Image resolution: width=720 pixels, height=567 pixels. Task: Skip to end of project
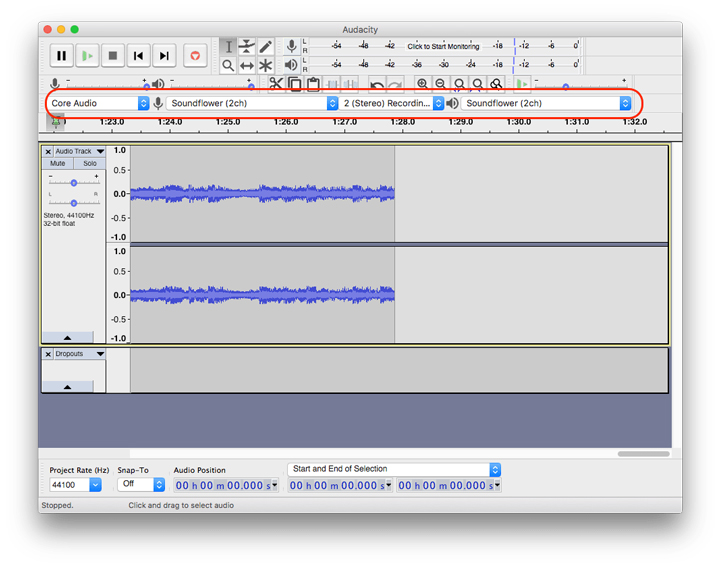point(164,57)
